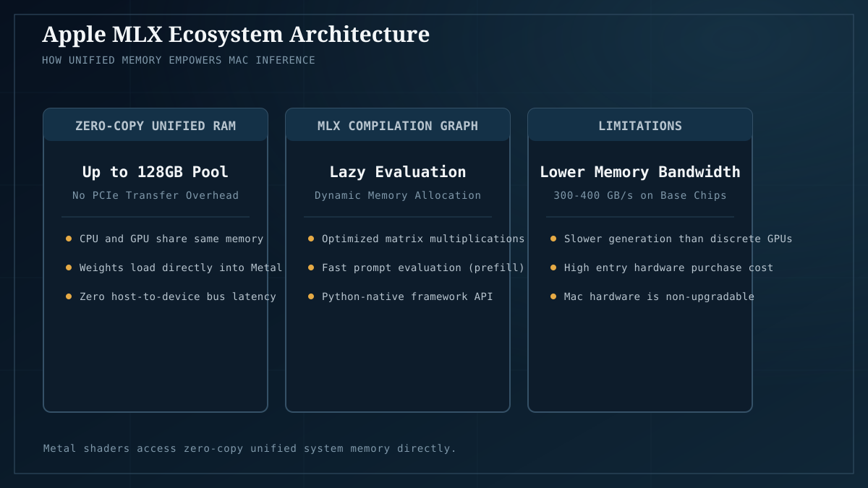The image size is (868, 488).
Task: Click the footer note about Metal shaders
Action: (250, 448)
